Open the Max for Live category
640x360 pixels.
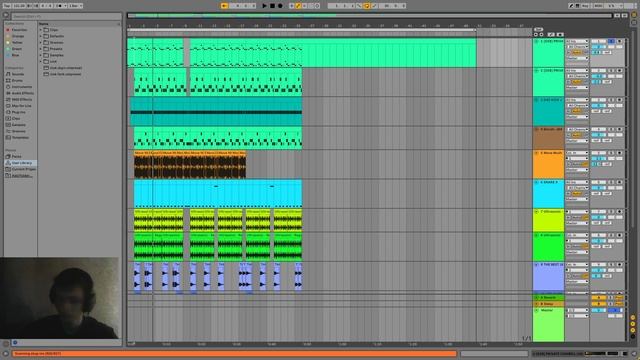coord(21,106)
